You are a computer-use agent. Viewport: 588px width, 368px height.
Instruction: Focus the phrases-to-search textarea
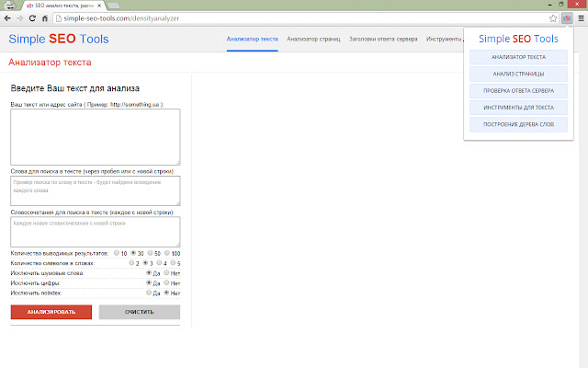coord(96,232)
